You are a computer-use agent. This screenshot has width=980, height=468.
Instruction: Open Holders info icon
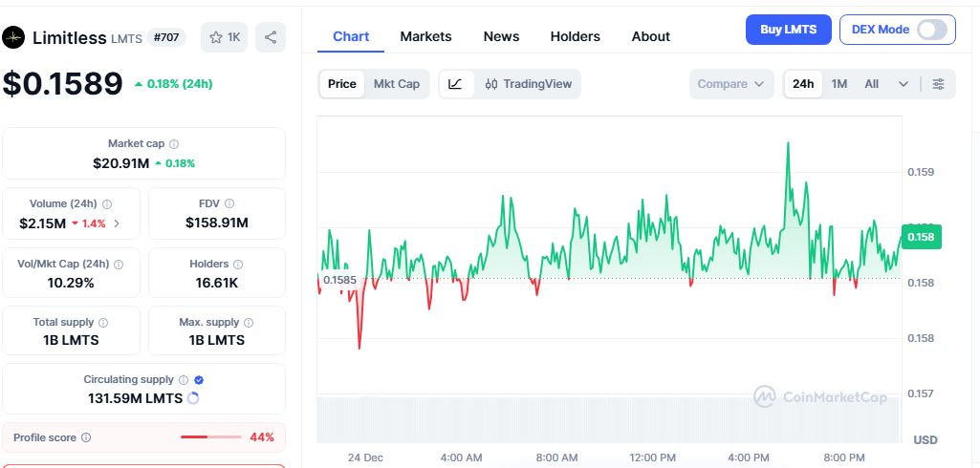click(238, 265)
